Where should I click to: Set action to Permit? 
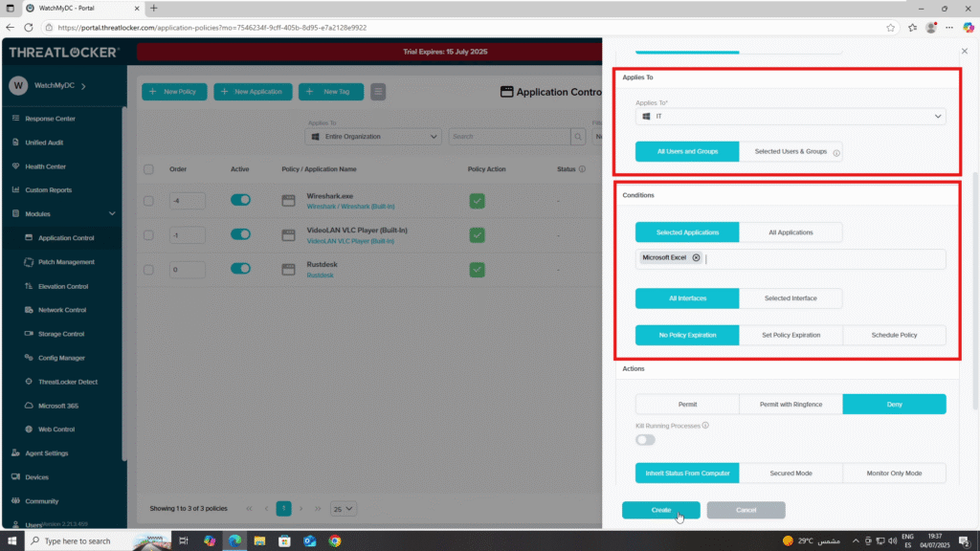coord(687,405)
